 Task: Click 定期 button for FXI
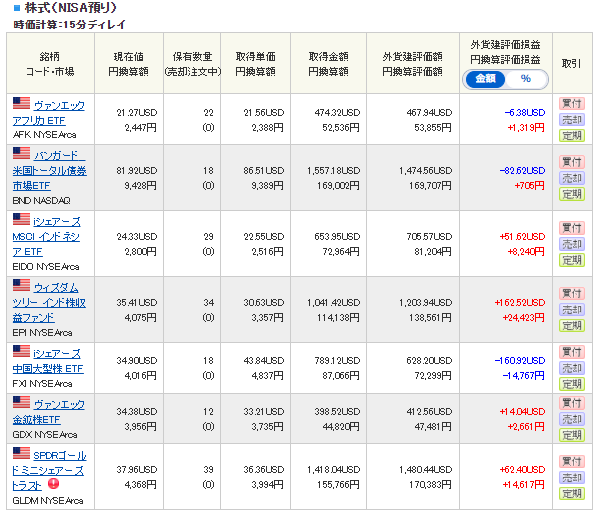click(571, 384)
